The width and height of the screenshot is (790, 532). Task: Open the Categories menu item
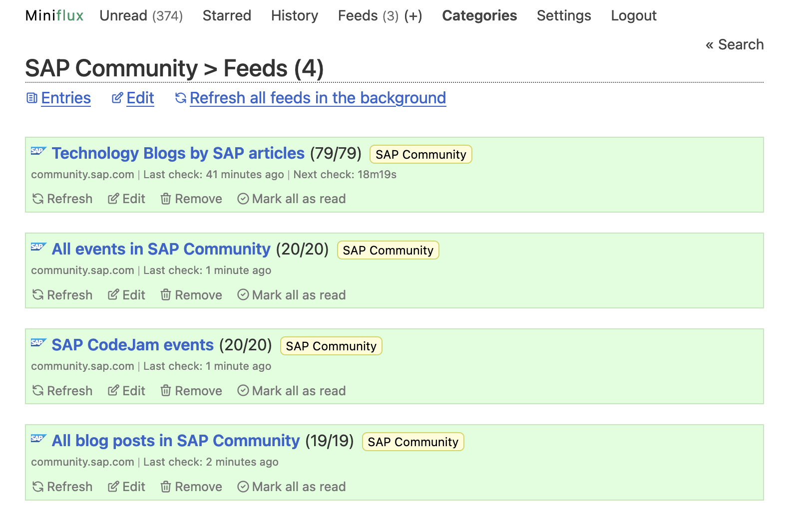(479, 15)
